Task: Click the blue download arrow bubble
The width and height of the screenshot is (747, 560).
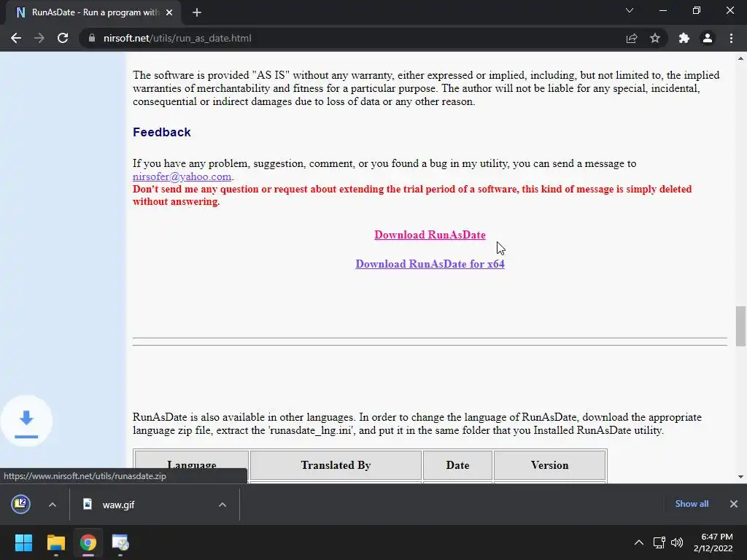Action: (26, 421)
